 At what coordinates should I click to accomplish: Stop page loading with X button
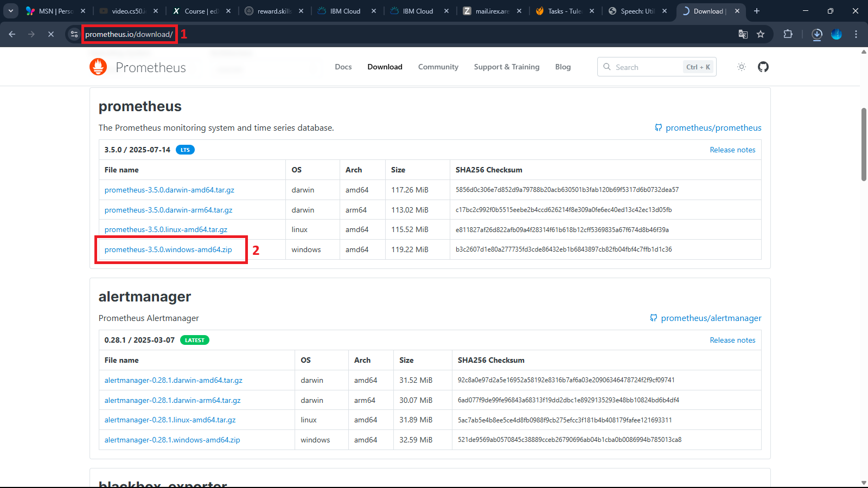point(51,34)
